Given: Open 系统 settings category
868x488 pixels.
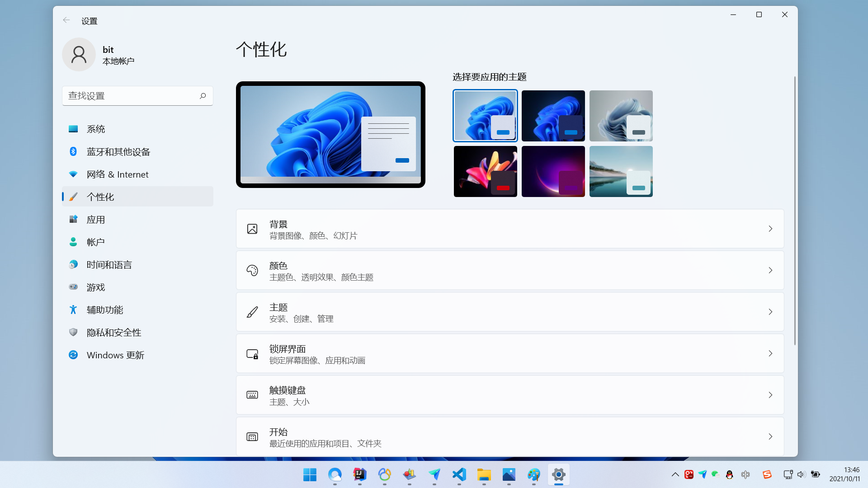Looking at the screenshot, I should click(x=137, y=129).
